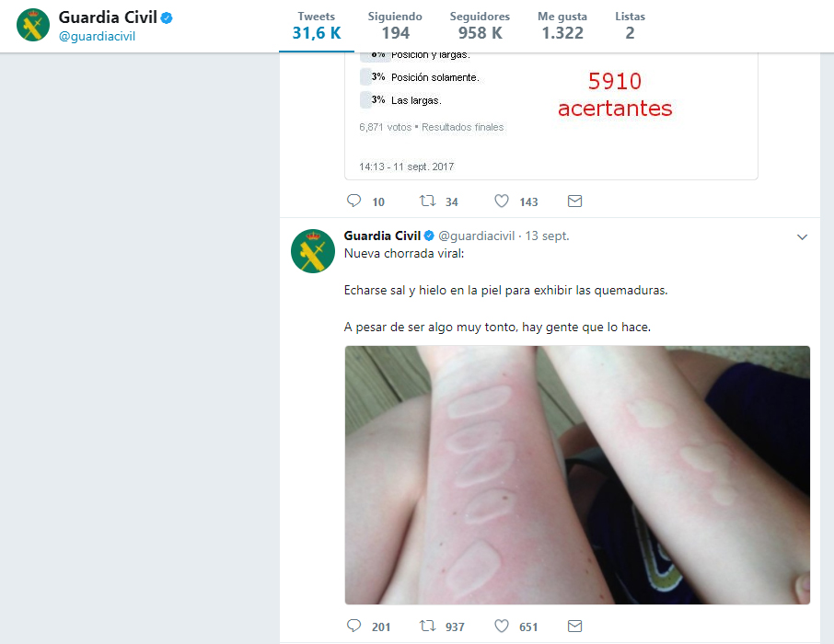Viewport: 834px width, 644px height.
Task: Open the '14:13 - 11 sept. 2017' timestamp
Action: tap(406, 167)
